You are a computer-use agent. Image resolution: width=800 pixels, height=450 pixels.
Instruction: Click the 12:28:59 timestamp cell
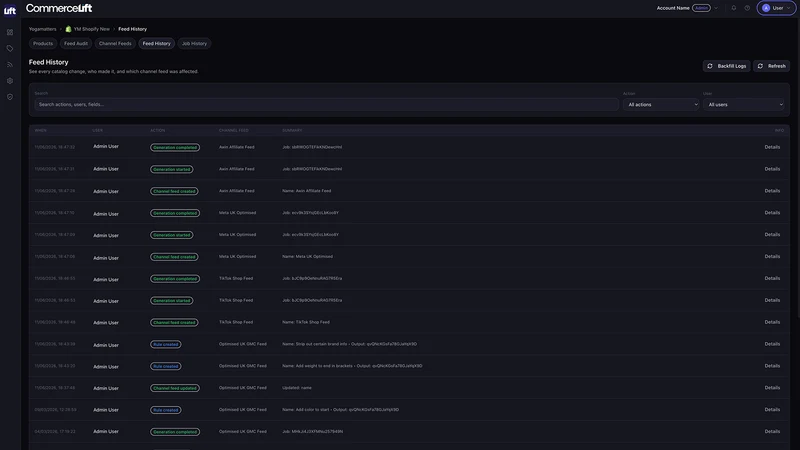(55, 410)
